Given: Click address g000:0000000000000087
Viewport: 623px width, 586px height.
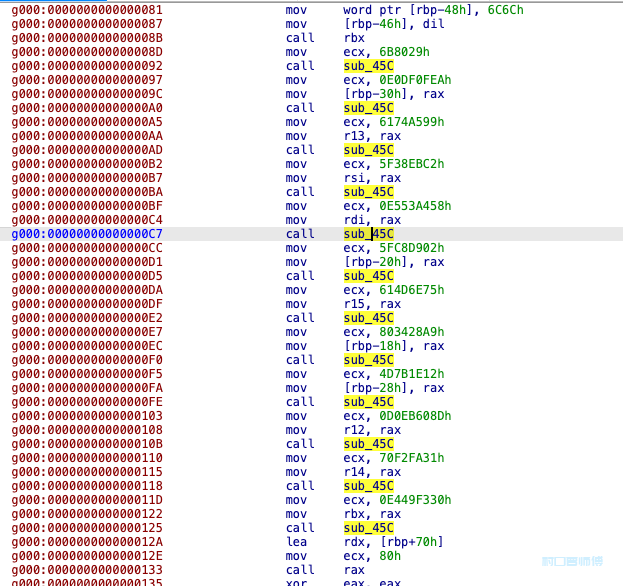Looking at the screenshot, I should (x=87, y=24).
